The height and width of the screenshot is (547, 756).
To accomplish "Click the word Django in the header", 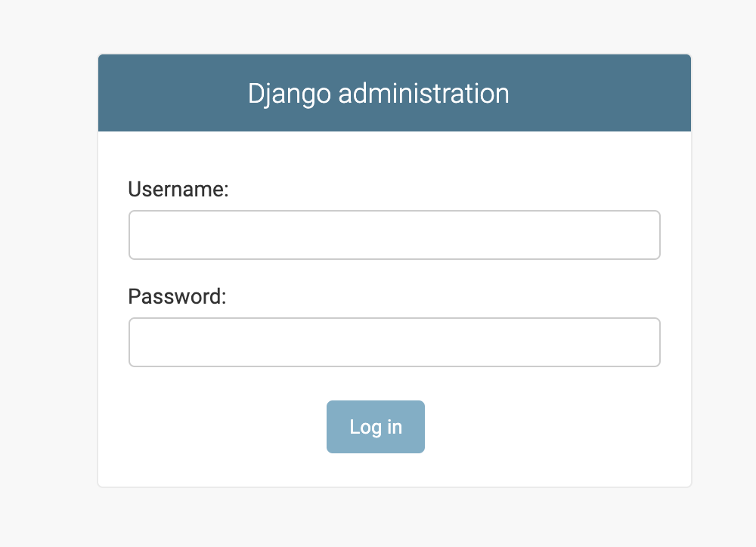I will (289, 94).
